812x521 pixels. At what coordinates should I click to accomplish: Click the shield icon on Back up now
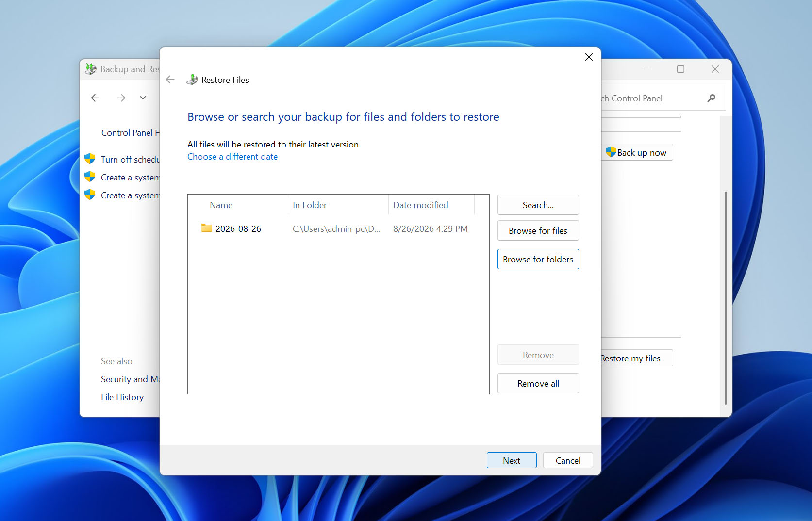point(611,152)
